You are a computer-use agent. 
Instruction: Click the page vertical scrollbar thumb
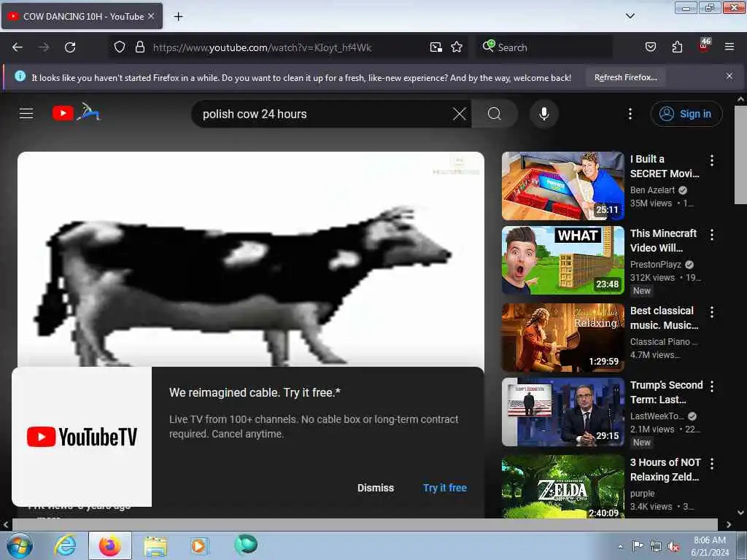[740, 155]
